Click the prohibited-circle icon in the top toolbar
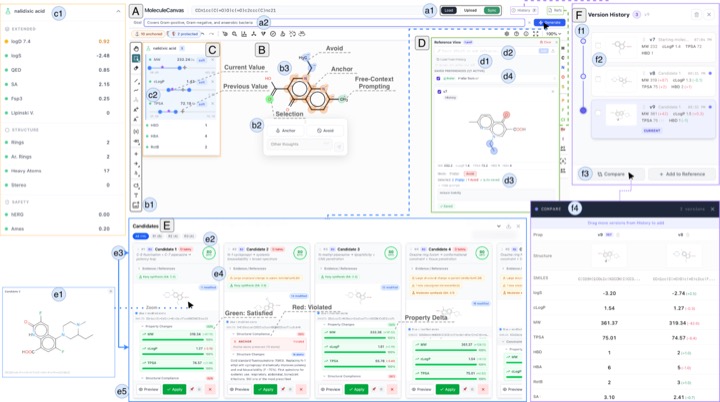 point(273,34)
